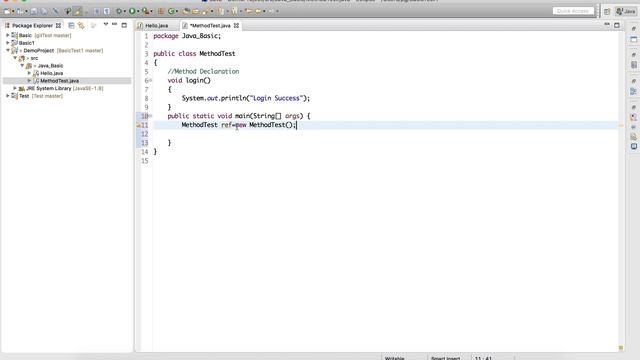Maximize the Package Explorer view
The width and height of the screenshot is (640, 360).
click(124, 25)
